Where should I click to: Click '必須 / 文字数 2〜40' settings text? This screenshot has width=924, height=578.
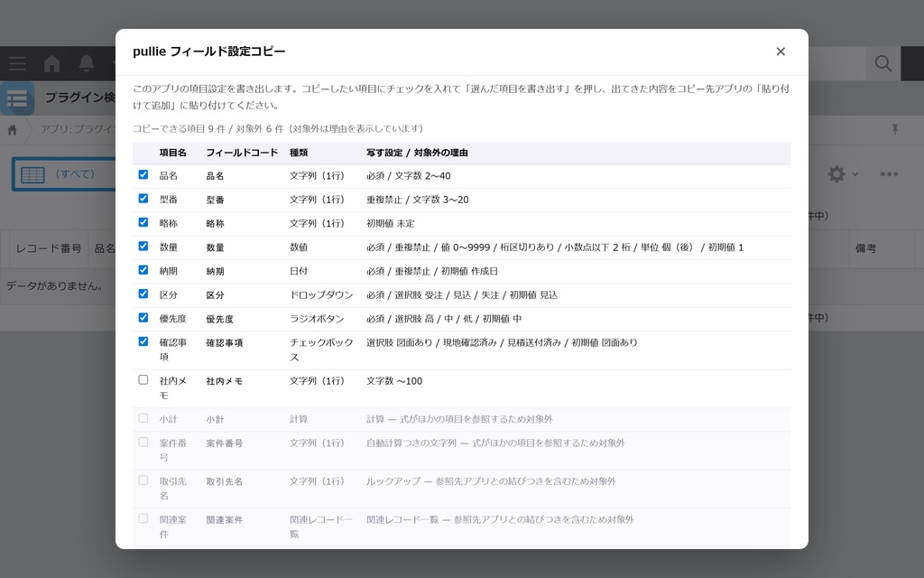(409, 176)
